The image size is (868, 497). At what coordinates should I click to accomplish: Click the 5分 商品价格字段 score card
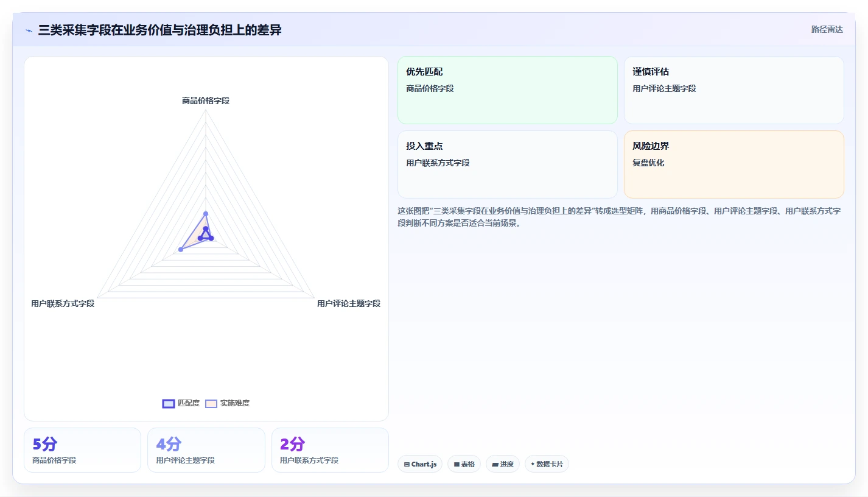pos(82,450)
